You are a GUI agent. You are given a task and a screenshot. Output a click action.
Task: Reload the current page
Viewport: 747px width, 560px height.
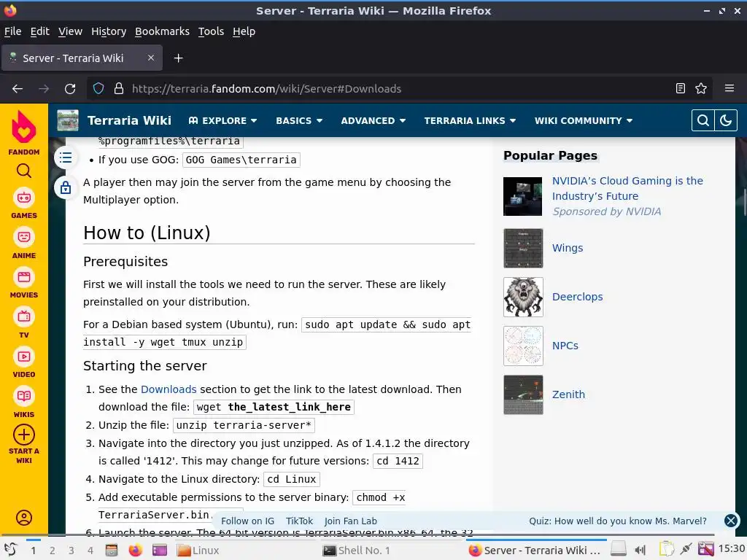70,88
